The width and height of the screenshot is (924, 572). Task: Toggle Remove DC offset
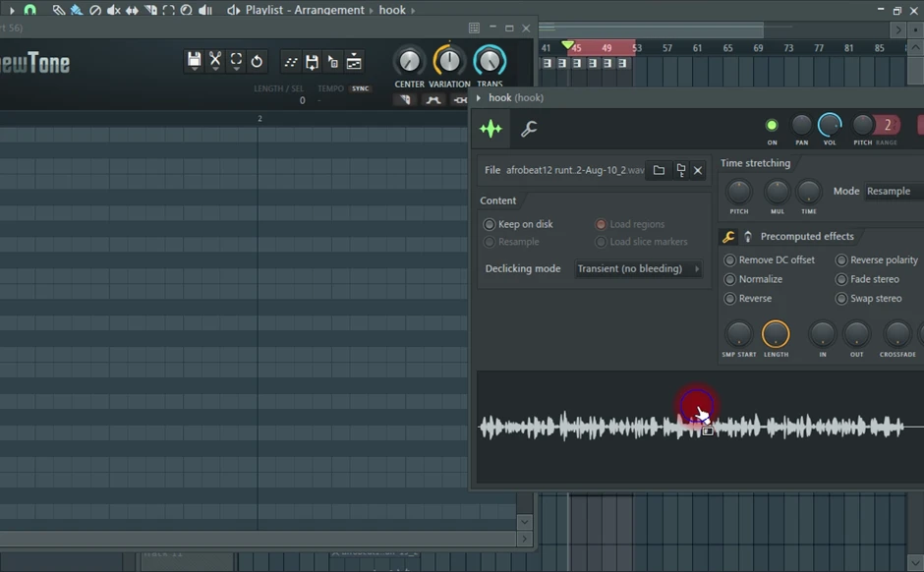tap(729, 260)
